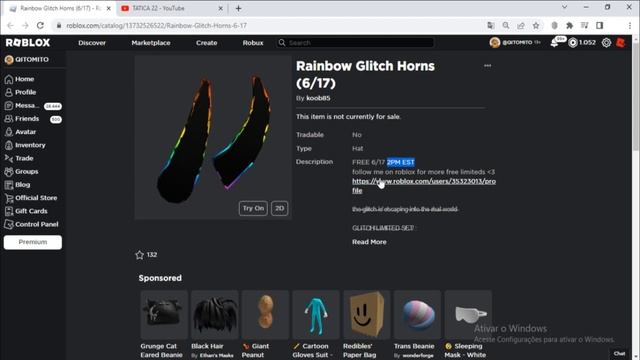Screen dimensions: 640x360
Task: Open the Create menu
Action: [207, 42]
